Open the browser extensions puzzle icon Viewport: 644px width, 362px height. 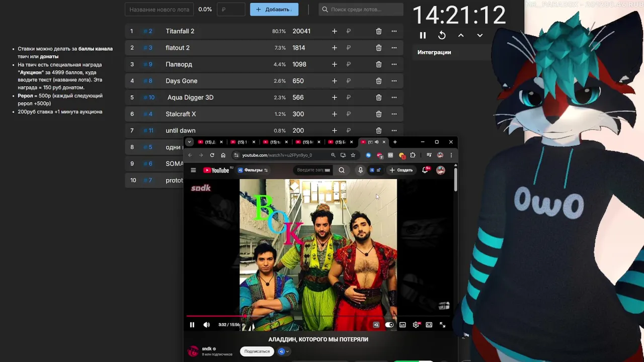(x=413, y=155)
